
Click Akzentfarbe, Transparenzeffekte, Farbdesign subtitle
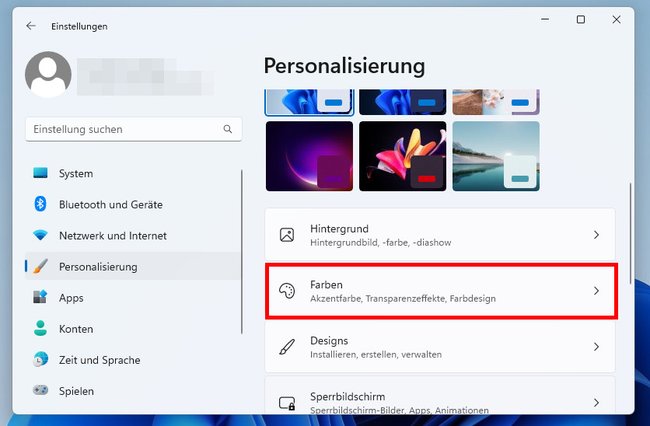[x=403, y=298]
